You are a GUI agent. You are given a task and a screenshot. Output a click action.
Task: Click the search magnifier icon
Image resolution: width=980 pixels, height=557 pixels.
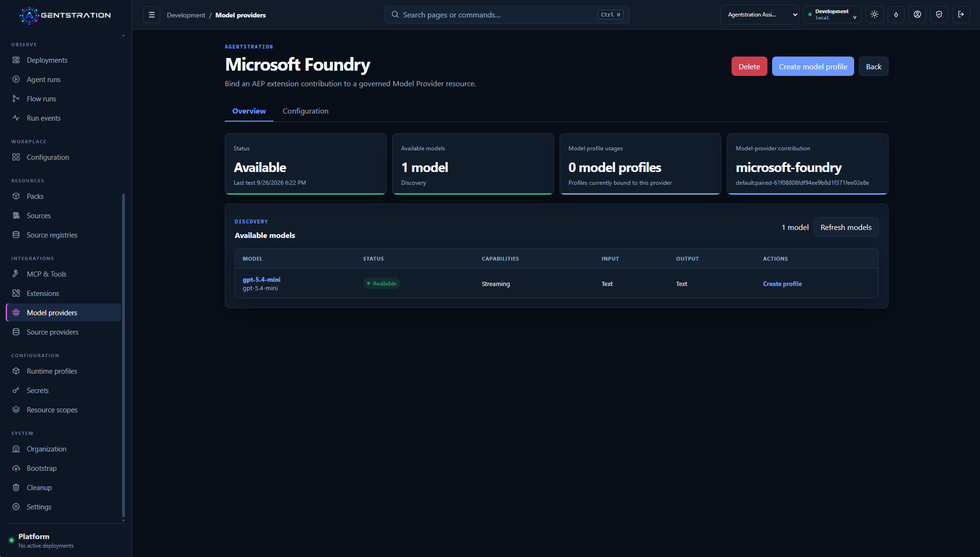tap(395, 15)
